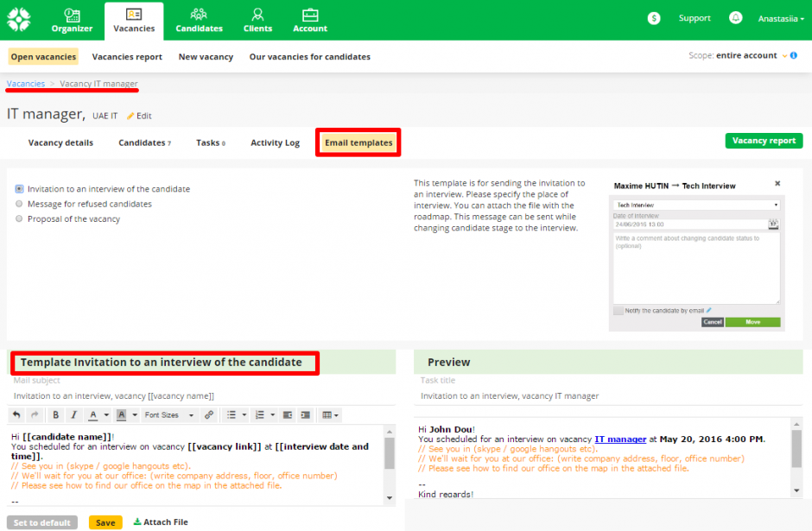The width and height of the screenshot is (812, 531).
Task: Select 'Message for refused candidates' radio option
Action: (x=20, y=204)
